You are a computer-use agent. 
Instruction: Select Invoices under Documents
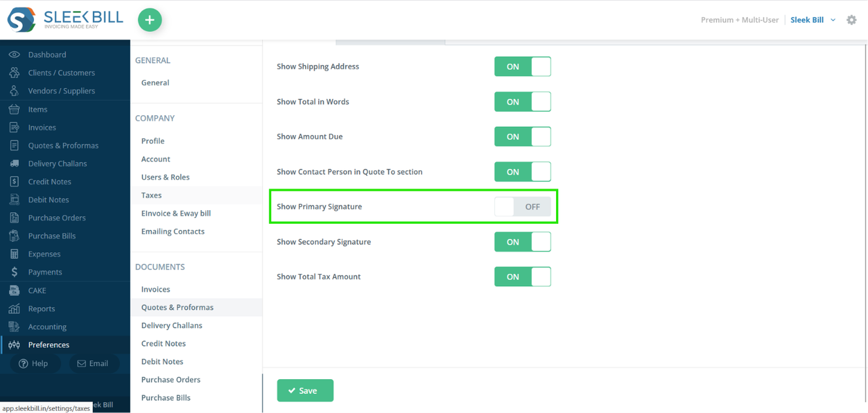click(x=155, y=289)
